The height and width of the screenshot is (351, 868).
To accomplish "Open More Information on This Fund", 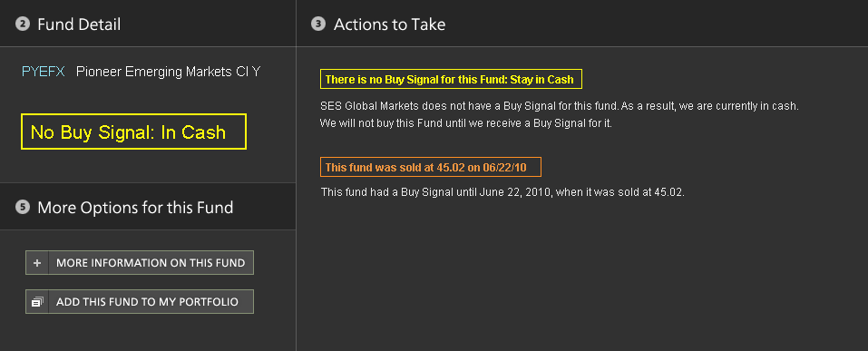I will pyautogui.click(x=140, y=263).
